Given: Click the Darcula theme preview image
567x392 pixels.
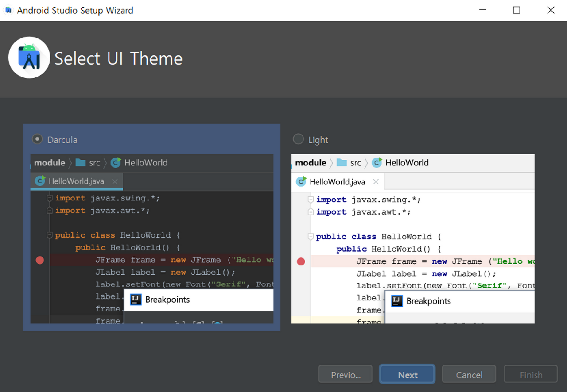Looking at the screenshot, I should 152,239.
